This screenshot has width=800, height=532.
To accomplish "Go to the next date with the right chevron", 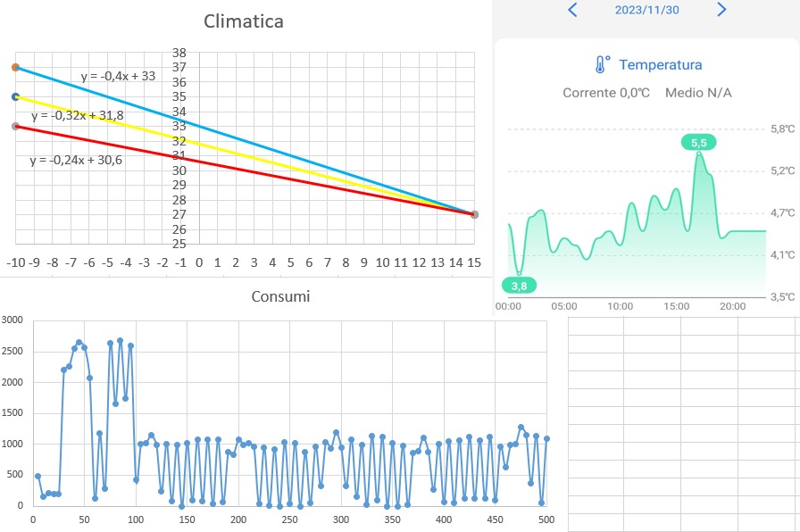I will pyautogui.click(x=721, y=10).
